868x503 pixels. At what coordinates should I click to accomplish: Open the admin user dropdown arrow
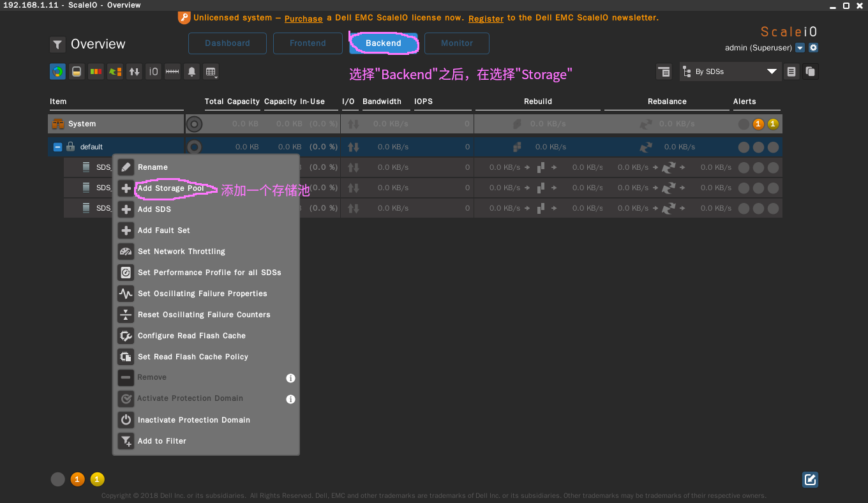tap(800, 48)
